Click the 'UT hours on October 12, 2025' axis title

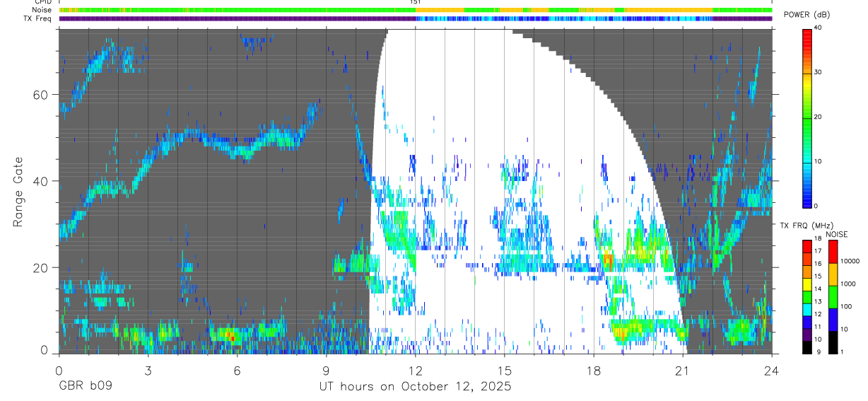point(415,387)
